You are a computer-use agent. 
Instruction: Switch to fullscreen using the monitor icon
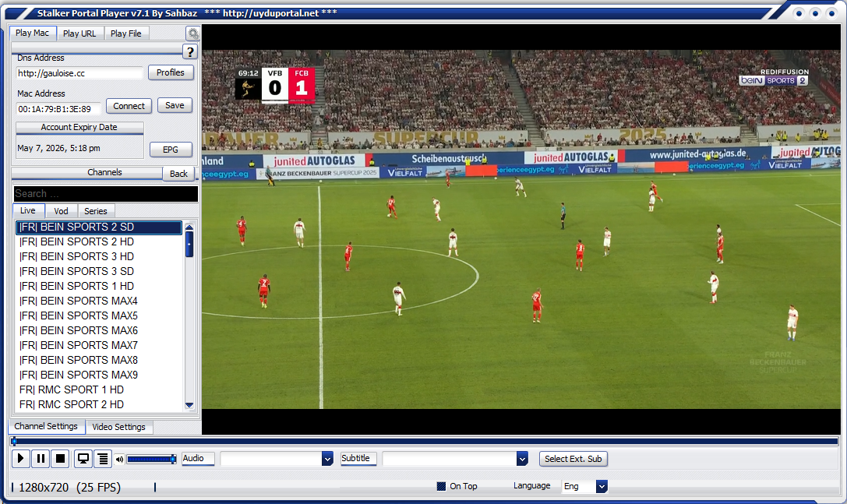click(83, 459)
